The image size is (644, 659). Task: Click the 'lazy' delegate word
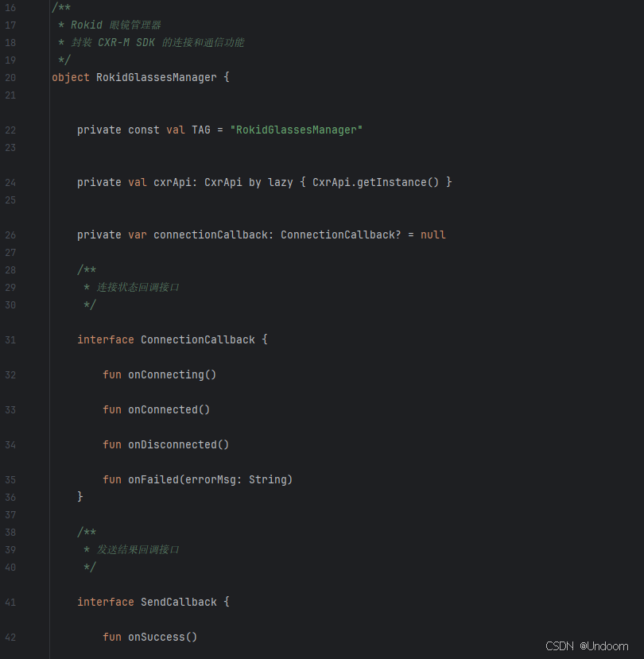click(x=281, y=182)
